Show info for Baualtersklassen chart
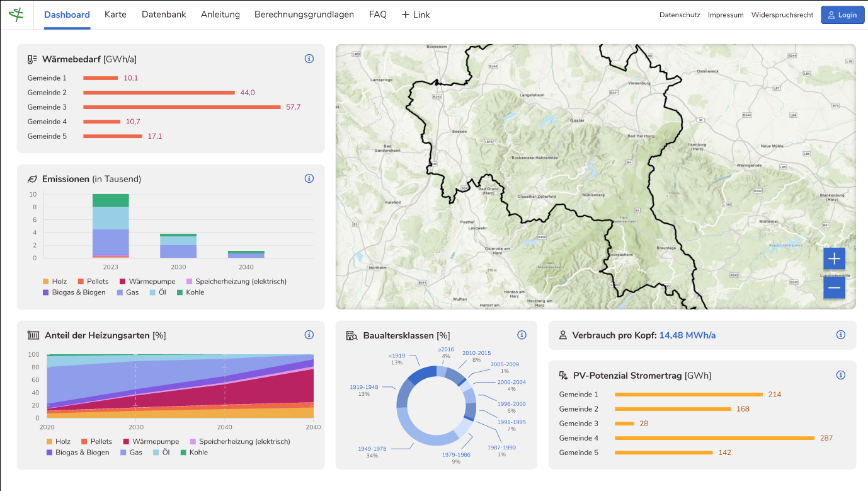Viewport: 868px width, 491px height. [522, 335]
